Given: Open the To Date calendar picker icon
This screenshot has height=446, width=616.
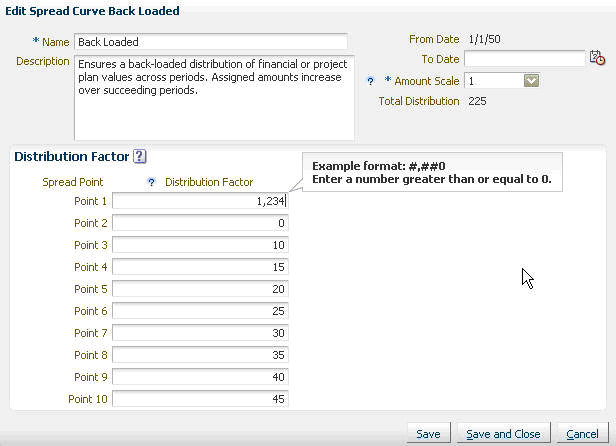Looking at the screenshot, I should 597,59.
